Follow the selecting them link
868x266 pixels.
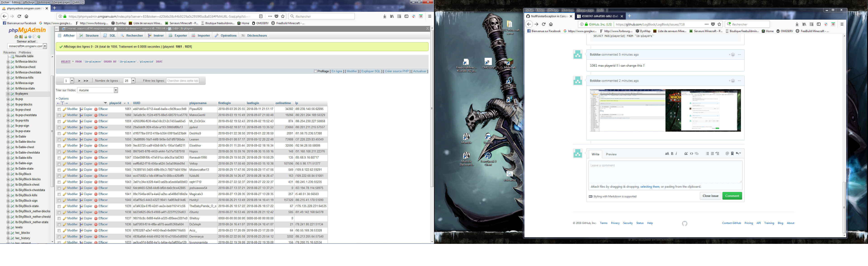650,186
